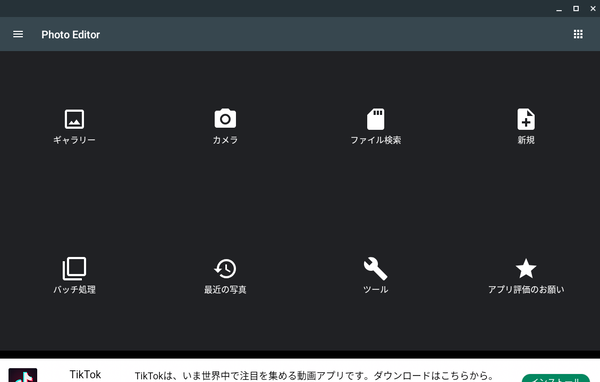Click the TikTok ad description text
The height and width of the screenshot is (382, 600).
[314, 376]
